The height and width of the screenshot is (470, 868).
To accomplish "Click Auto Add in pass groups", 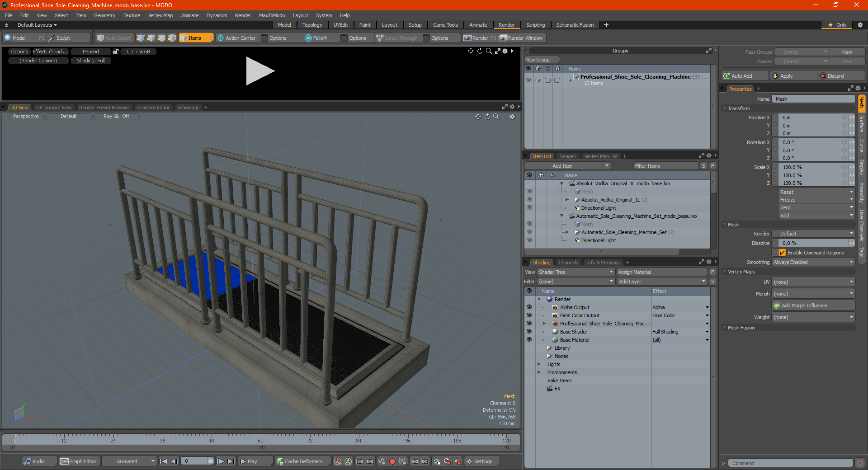I will [745, 76].
